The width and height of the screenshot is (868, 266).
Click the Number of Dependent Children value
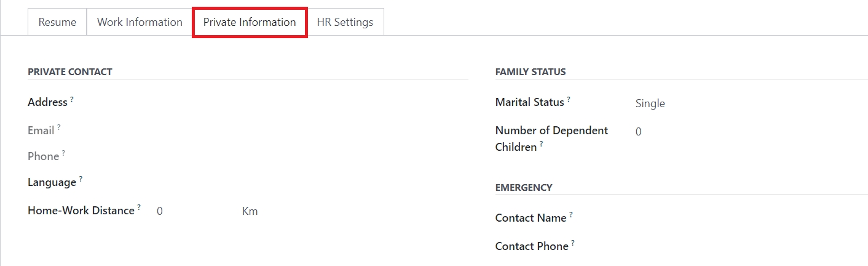[x=738, y=132]
